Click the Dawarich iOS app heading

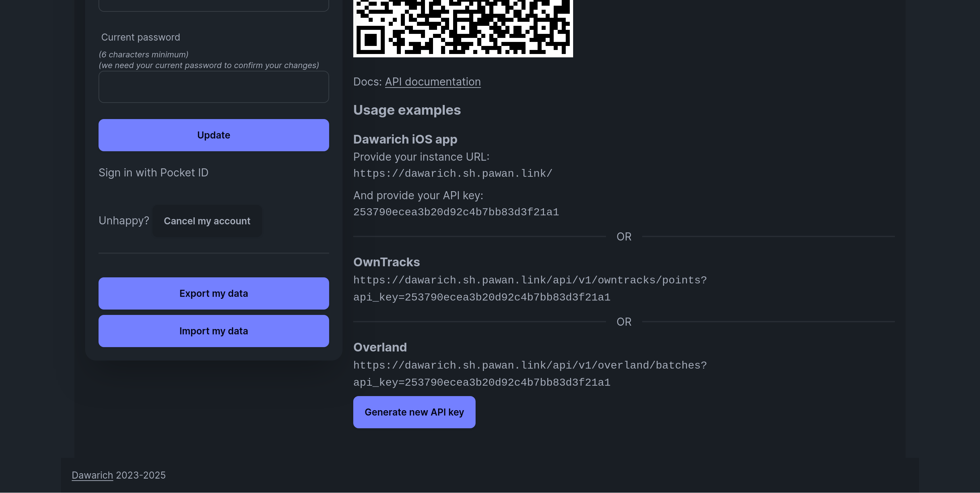coord(405,139)
